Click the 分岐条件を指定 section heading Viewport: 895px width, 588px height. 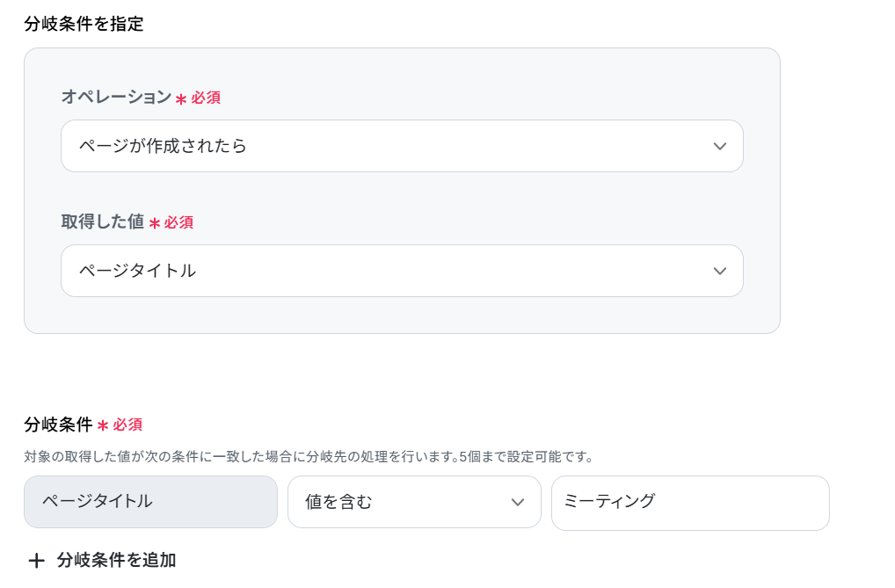coord(84,24)
